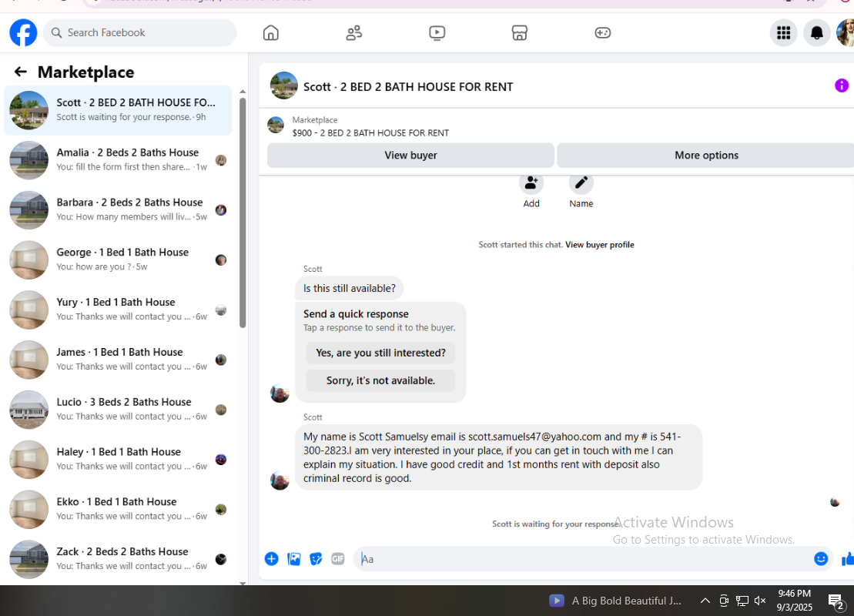Open Zack 2 Beds 2 Baths conversation
Screen dimensions: 854x616
pos(118,559)
